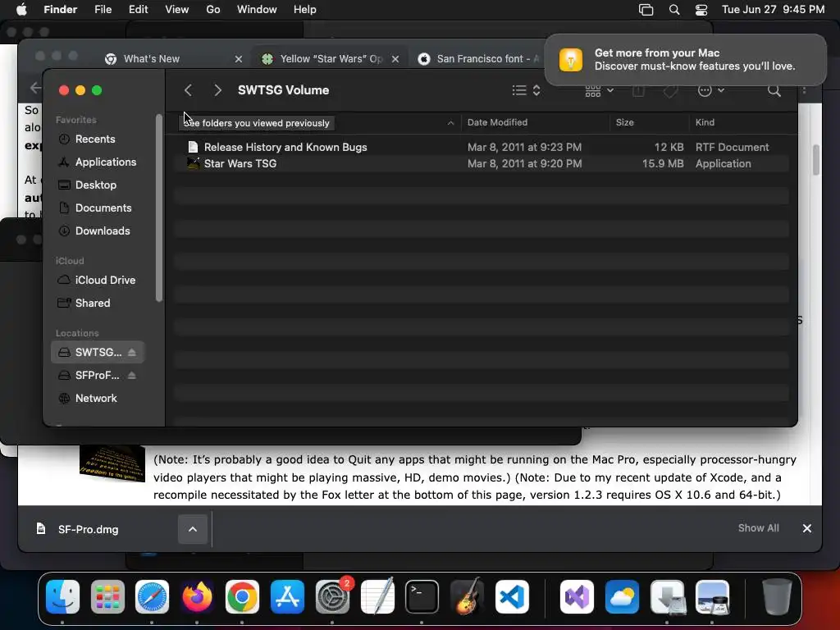The height and width of the screenshot is (630, 840).
Task: Select Desktop in the Finder sidebar
Action: pos(98,185)
